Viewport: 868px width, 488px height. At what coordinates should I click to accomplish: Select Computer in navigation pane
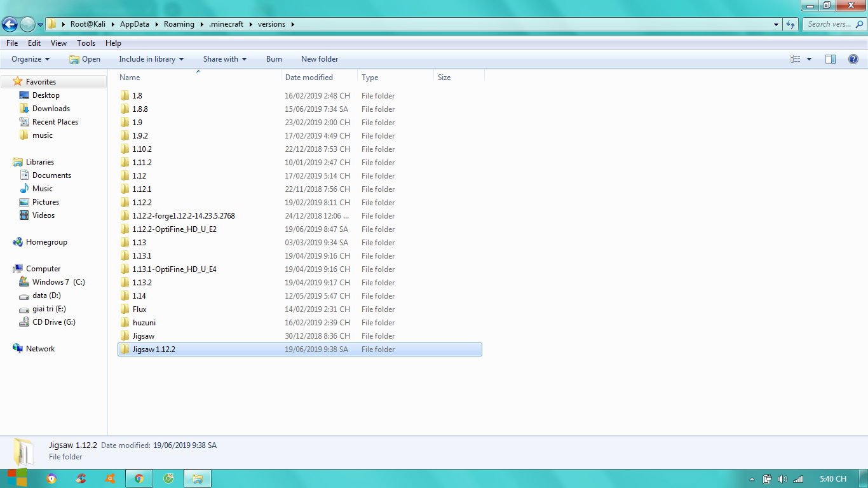[x=43, y=269]
